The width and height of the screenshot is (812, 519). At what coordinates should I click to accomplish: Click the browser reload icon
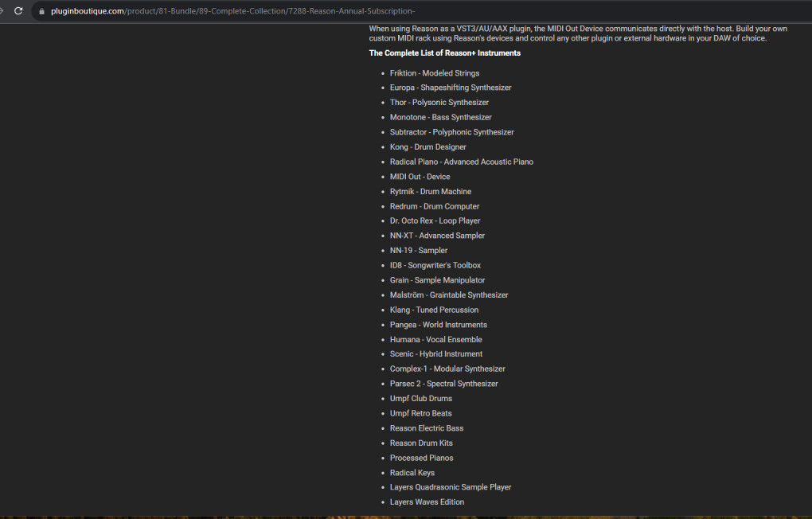pyautogui.click(x=18, y=11)
